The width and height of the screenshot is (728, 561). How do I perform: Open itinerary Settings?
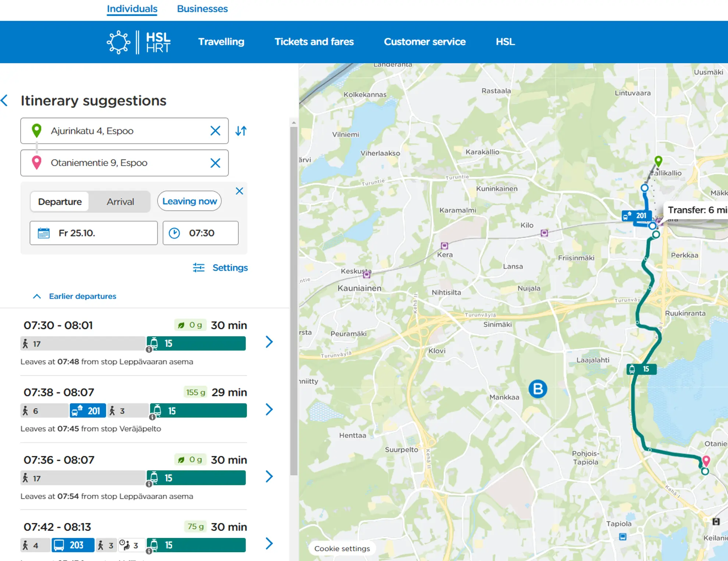221,267
